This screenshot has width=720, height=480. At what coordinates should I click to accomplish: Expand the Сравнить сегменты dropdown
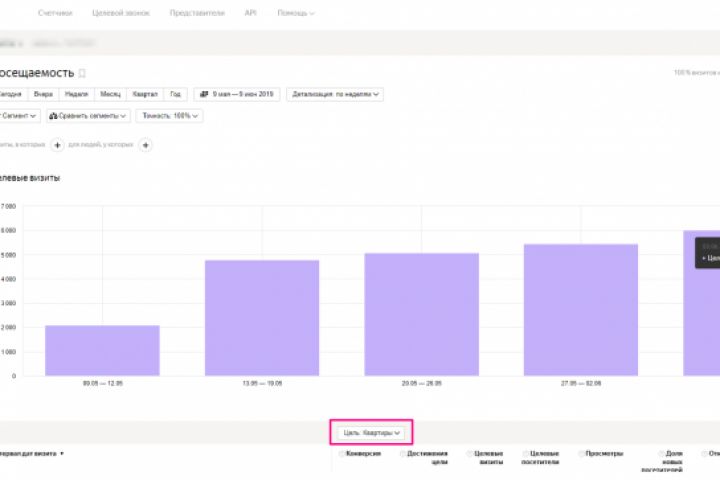click(88, 116)
